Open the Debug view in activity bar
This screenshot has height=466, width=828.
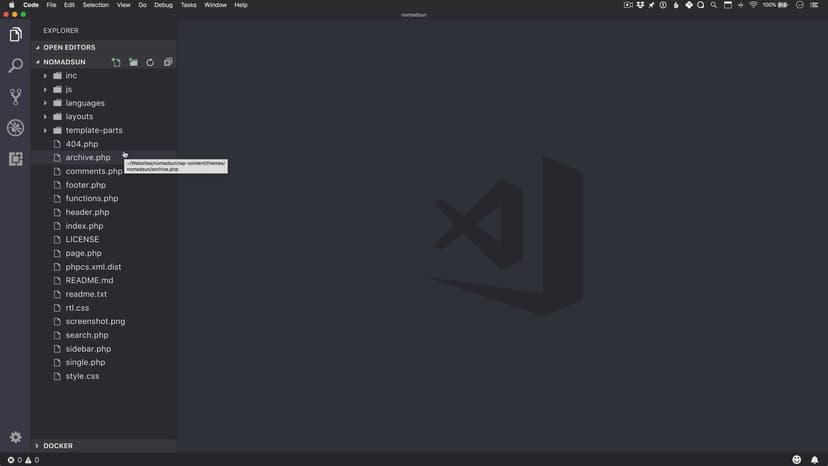tap(15, 128)
